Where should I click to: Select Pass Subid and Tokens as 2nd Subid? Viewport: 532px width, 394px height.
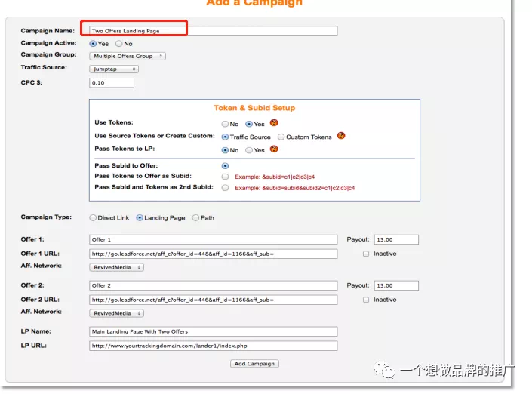coord(225,188)
